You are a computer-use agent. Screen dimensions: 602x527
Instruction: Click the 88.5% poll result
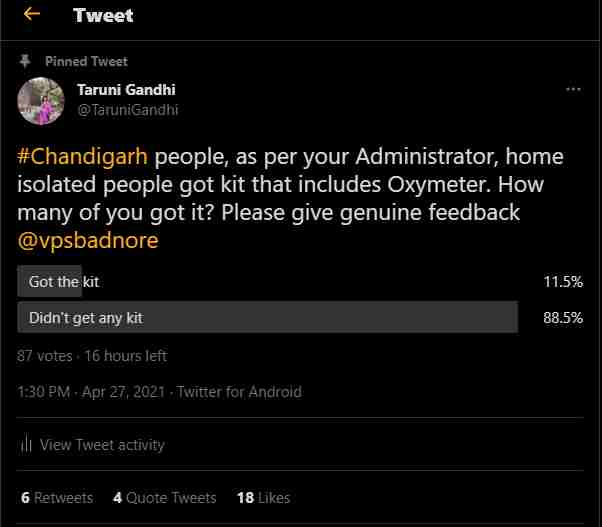point(563,318)
